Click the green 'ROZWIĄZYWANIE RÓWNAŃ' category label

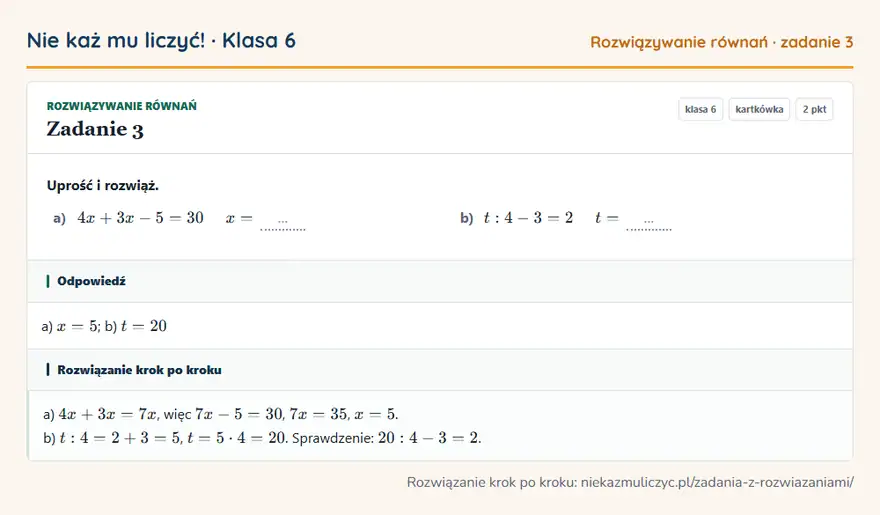pyautogui.click(x=122, y=106)
